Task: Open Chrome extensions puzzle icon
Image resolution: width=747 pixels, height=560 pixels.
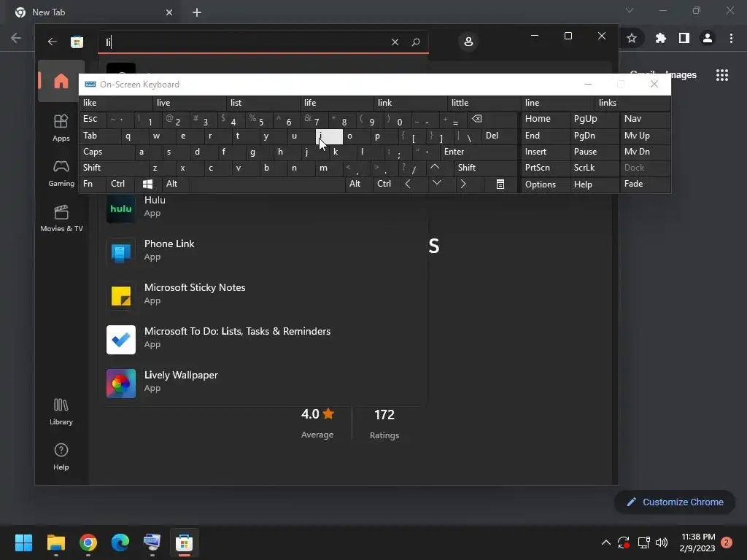Action: tap(660, 38)
